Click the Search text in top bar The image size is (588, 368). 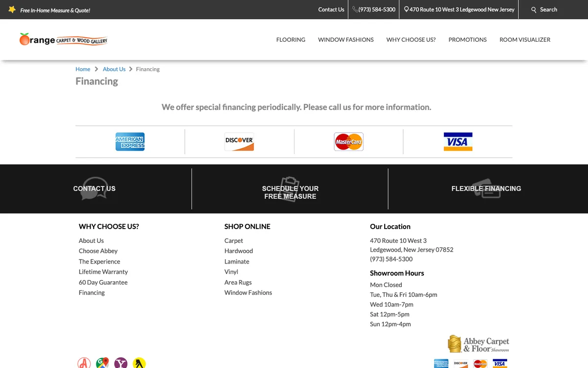pos(548,9)
